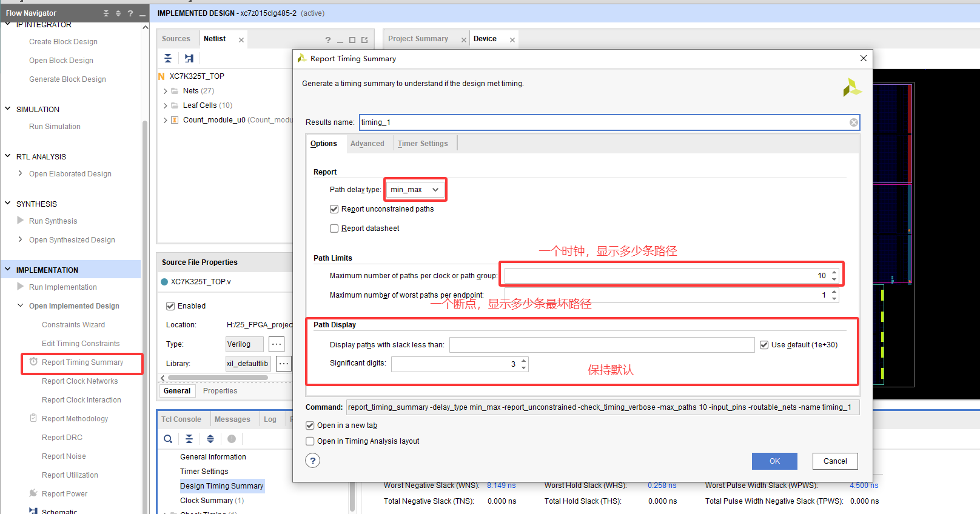This screenshot has height=514, width=980.
Task: Open the Tcl Console tab
Action: pos(181,419)
